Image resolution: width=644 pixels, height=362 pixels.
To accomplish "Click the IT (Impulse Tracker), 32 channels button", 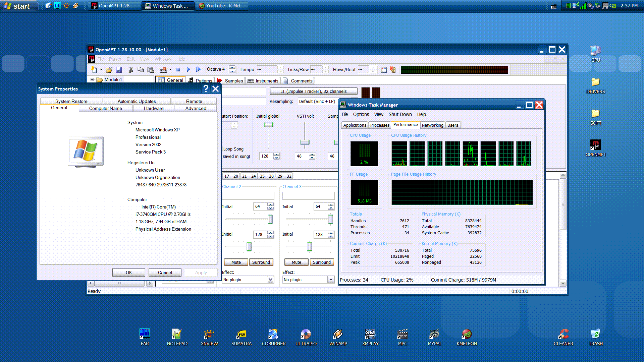I will 314,91.
